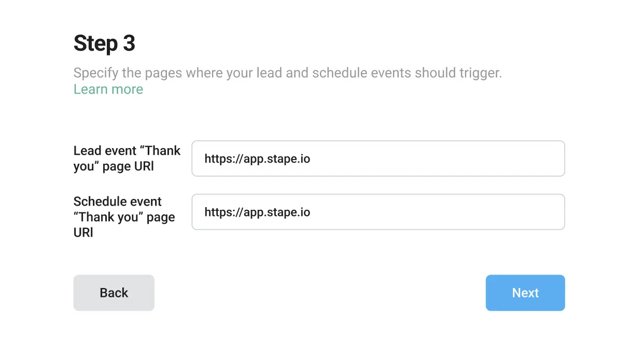The height and width of the screenshot is (346, 644).
Task: Click inside the Lead event Thank you page URI field
Action: 378,158
